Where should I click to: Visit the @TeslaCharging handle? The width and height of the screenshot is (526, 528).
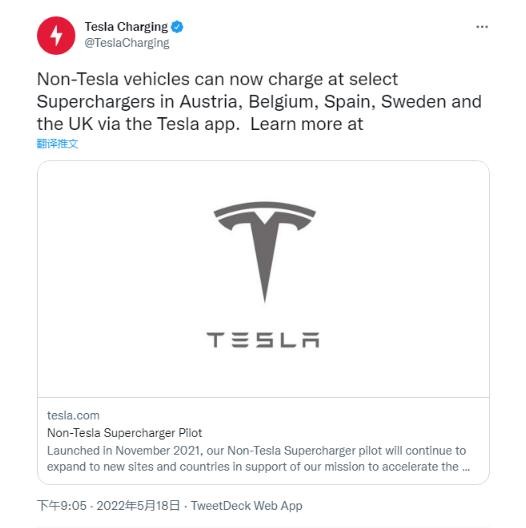click(127, 43)
